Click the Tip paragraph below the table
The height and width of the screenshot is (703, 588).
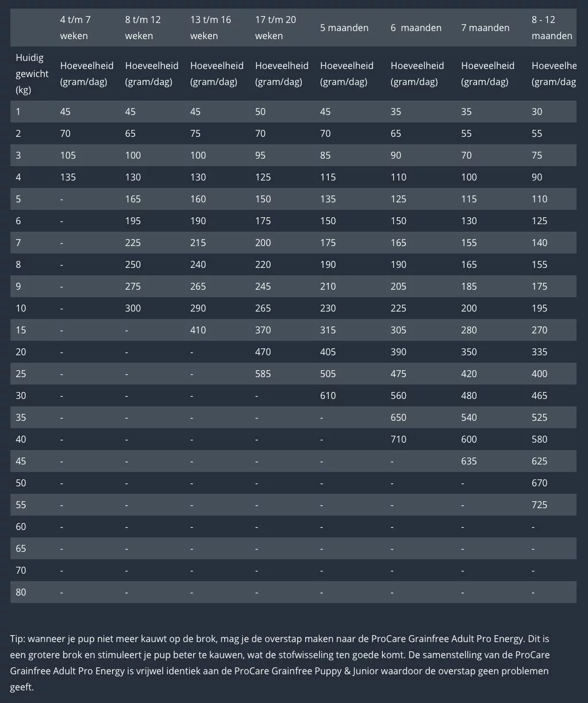[x=279, y=663]
